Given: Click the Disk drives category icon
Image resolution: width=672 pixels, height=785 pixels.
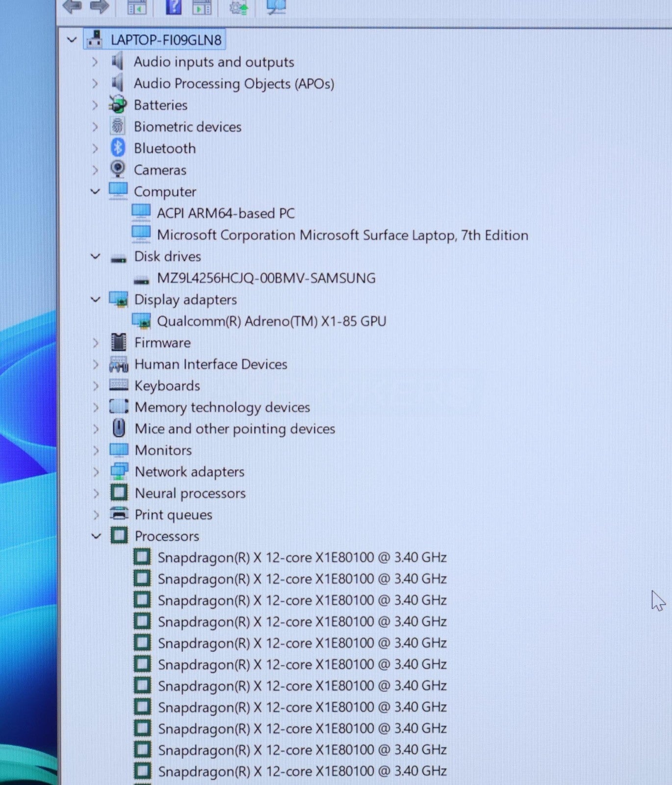Looking at the screenshot, I should [118, 259].
